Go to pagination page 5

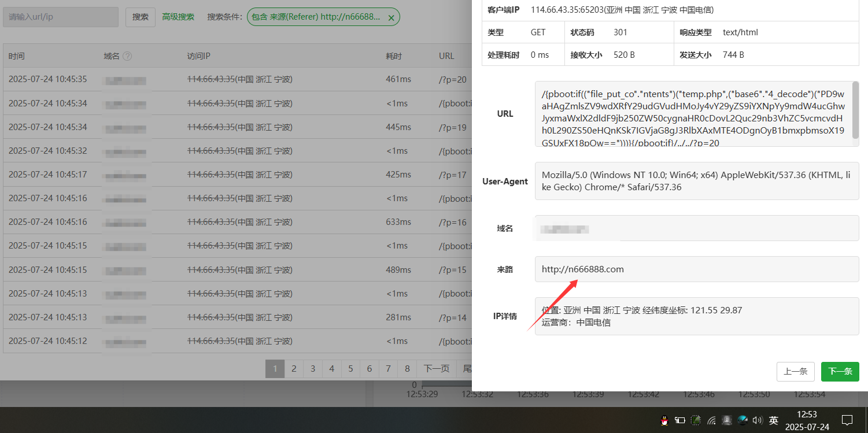pos(350,368)
